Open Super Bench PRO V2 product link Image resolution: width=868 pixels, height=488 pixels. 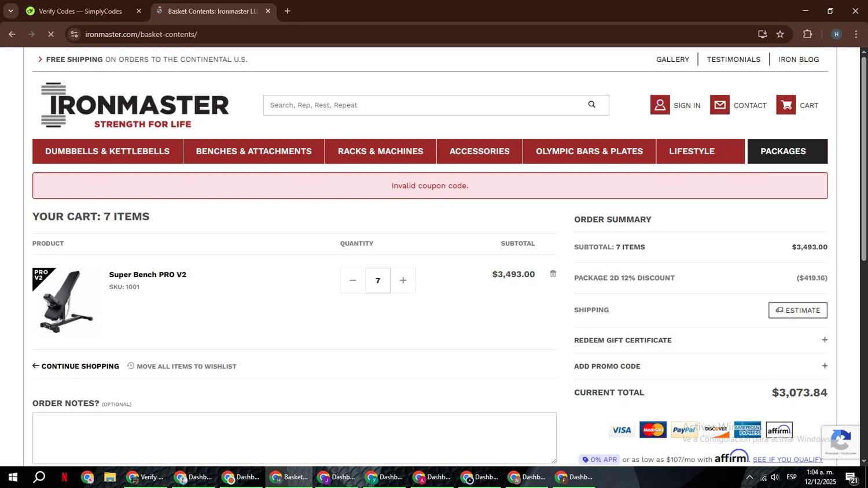tap(148, 275)
